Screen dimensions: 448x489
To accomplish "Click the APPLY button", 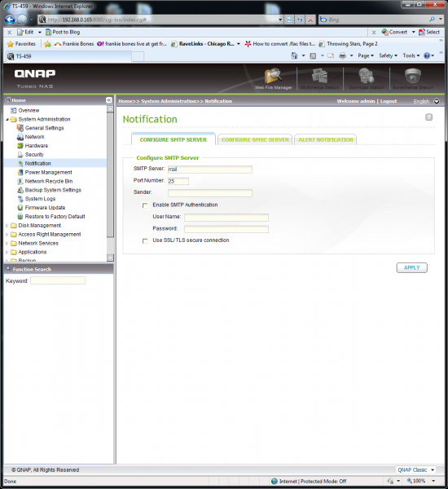I will (412, 267).
